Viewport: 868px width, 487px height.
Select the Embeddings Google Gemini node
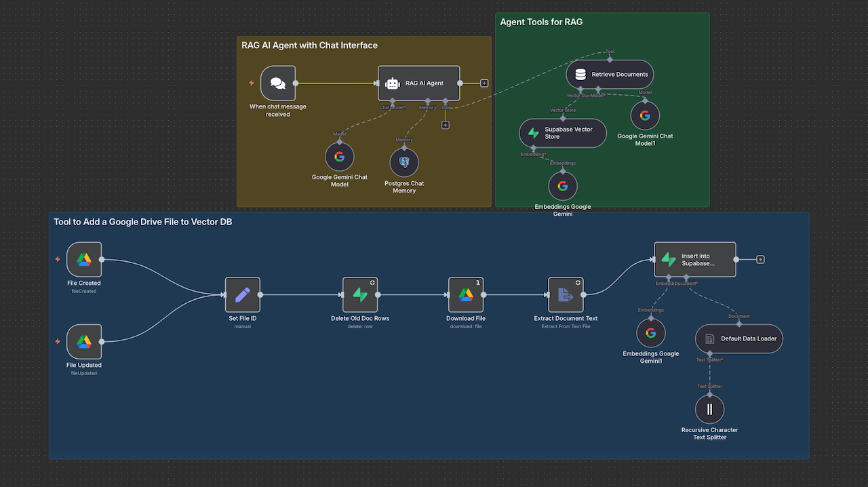pyautogui.click(x=562, y=184)
